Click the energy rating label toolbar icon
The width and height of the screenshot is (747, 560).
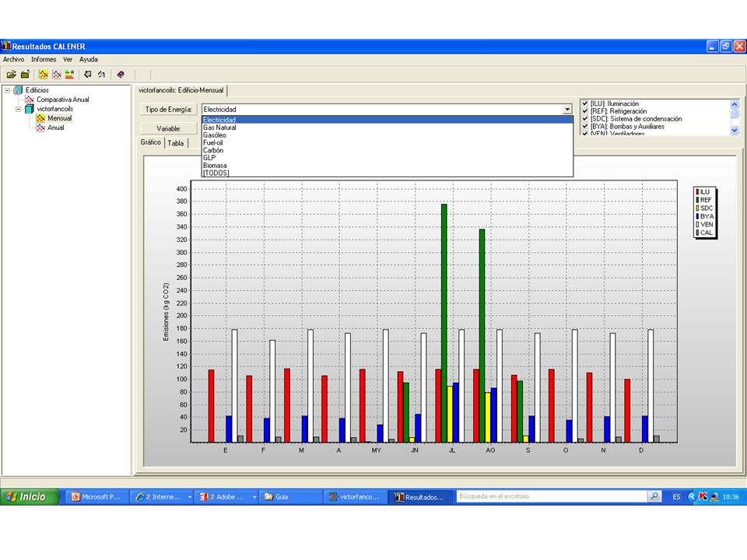[x=69, y=75]
